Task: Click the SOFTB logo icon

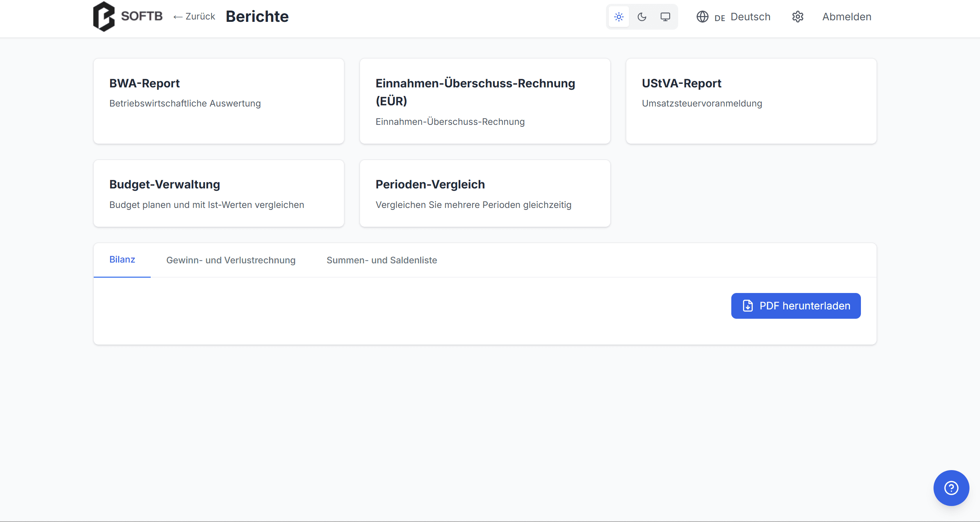Action: 104,16
